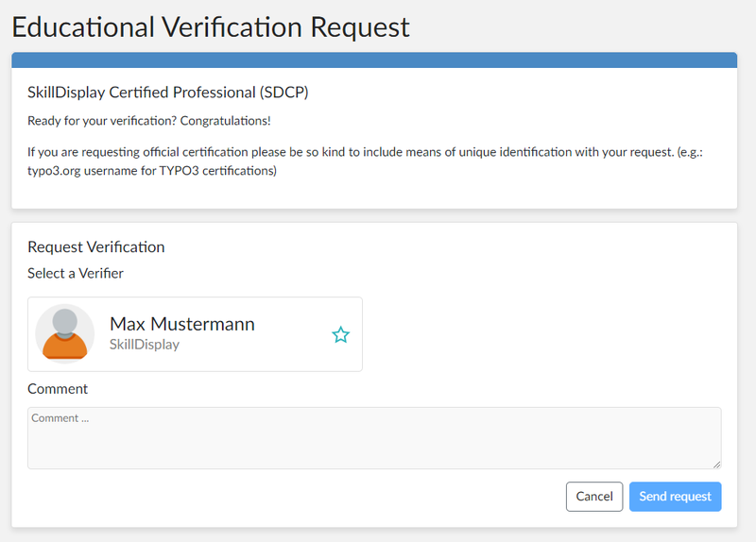Click Max Mustermann's avatar picture

(64, 333)
